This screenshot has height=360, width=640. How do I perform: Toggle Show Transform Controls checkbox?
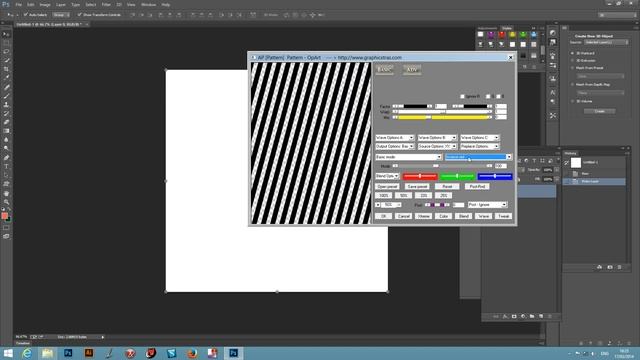pyautogui.click(x=79, y=15)
